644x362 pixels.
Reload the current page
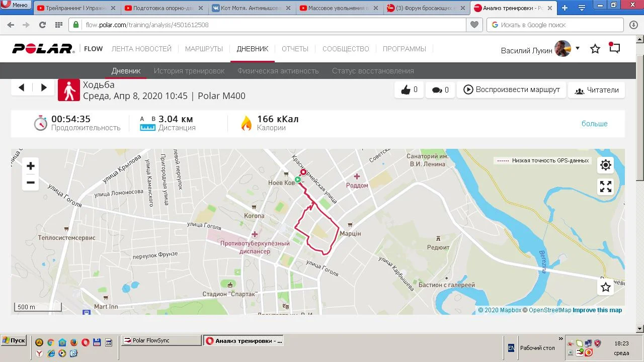click(x=42, y=25)
